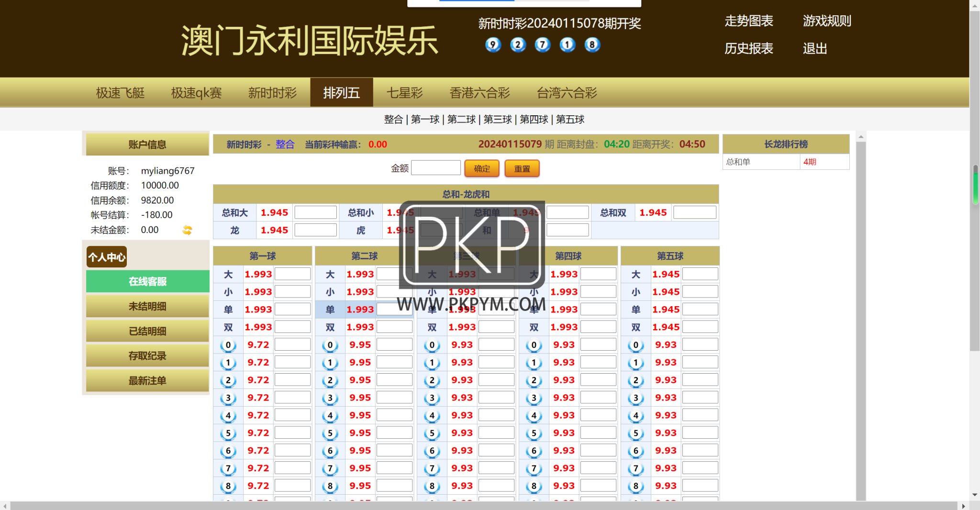This screenshot has width=980, height=510.
Task: Switch to 香港六合彩 tab
Action: (480, 92)
